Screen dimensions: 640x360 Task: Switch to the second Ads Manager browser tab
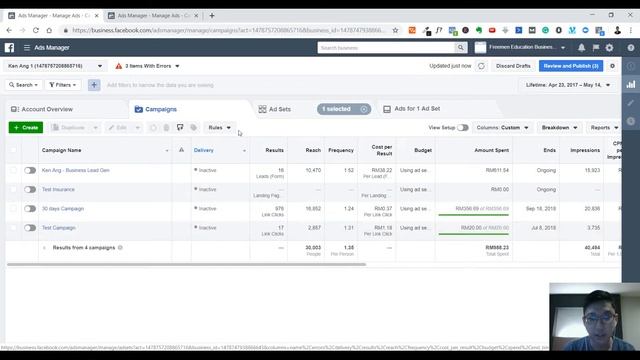tap(153, 16)
